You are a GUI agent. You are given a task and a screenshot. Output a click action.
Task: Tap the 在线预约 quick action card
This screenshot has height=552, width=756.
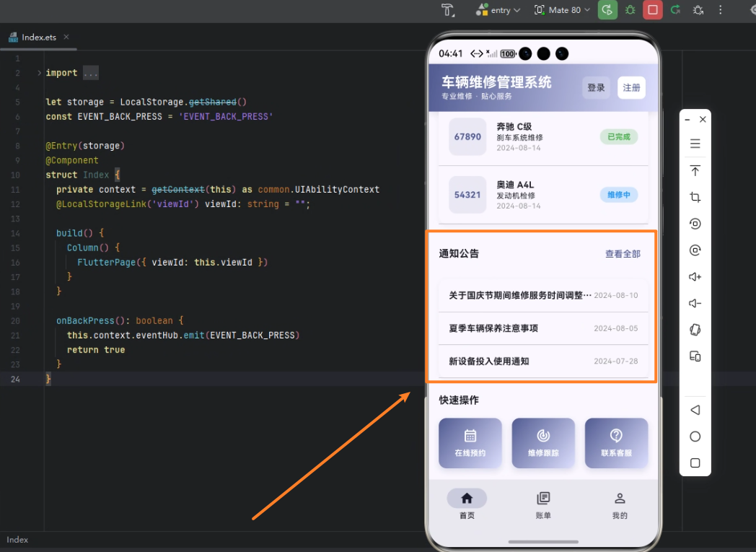point(470,443)
